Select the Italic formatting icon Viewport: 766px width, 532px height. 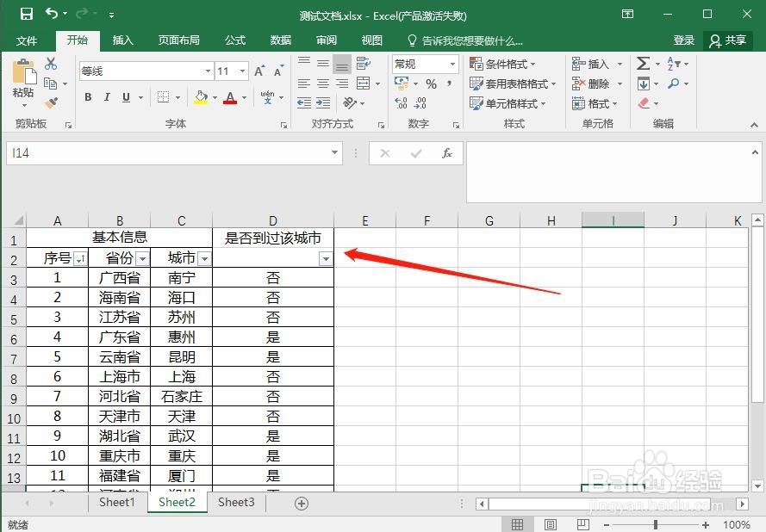pos(105,97)
